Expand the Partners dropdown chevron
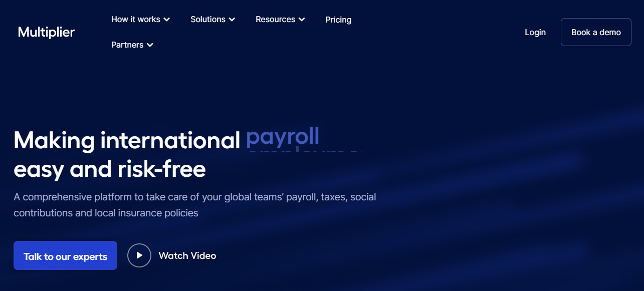The height and width of the screenshot is (291, 644). (x=150, y=45)
